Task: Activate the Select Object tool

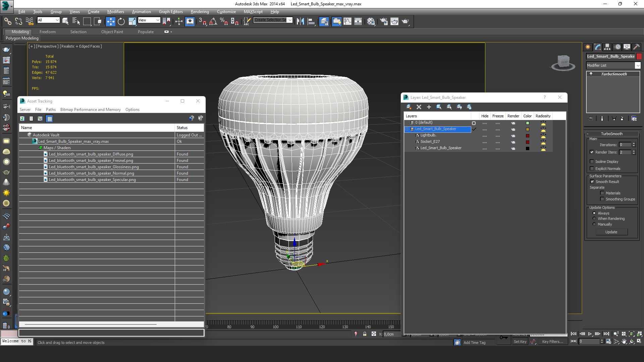Action: 65,21
